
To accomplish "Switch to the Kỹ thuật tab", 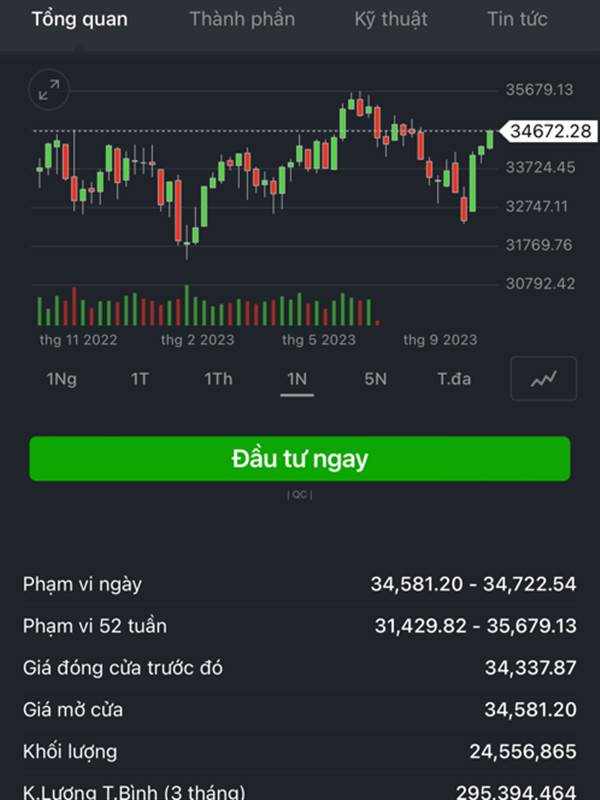I will 391,19.
